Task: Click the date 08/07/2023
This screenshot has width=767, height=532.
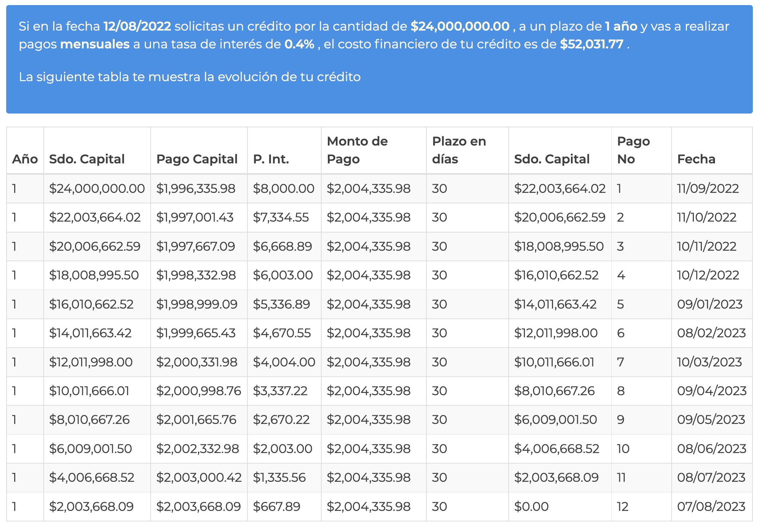Action: tap(711, 477)
